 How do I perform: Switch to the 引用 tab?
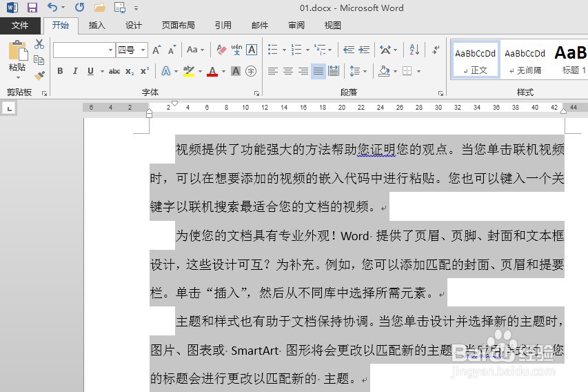[x=223, y=25]
